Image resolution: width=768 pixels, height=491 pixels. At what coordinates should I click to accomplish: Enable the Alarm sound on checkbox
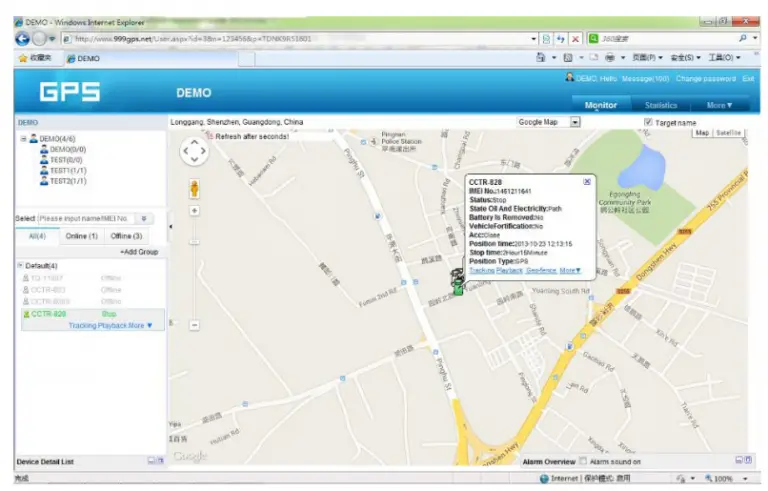click(583, 461)
